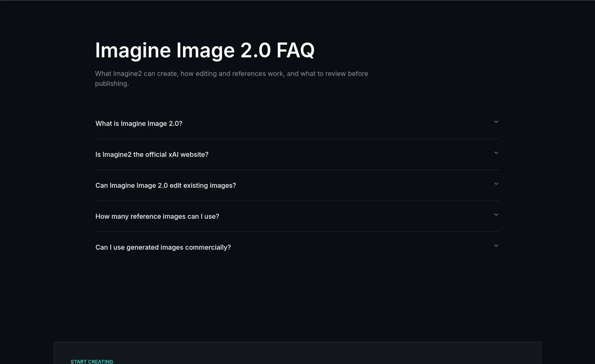The width and height of the screenshot is (595, 364).
Task: Open the chevron beside the commercial use question
Action: point(496,246)
